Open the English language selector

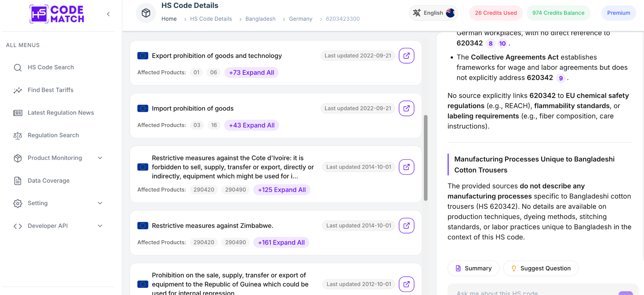433,13
